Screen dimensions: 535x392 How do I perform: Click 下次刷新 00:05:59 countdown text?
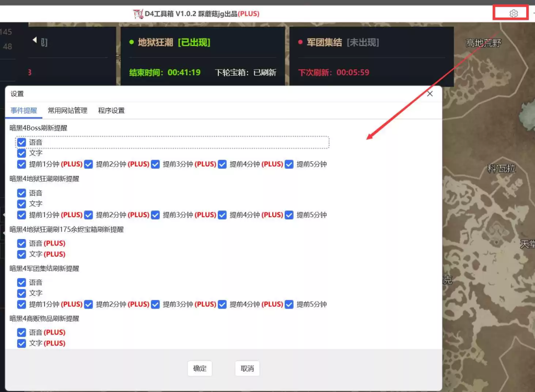coord(334,72)
